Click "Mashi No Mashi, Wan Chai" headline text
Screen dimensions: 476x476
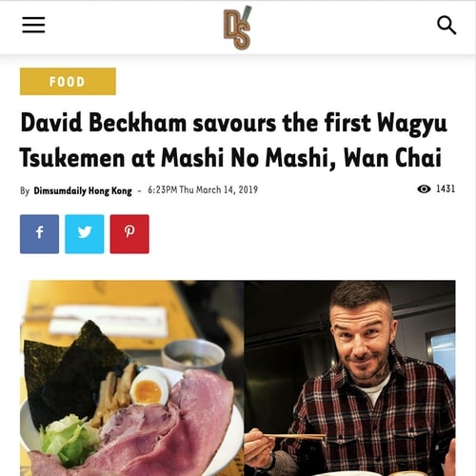pos(301,158)
